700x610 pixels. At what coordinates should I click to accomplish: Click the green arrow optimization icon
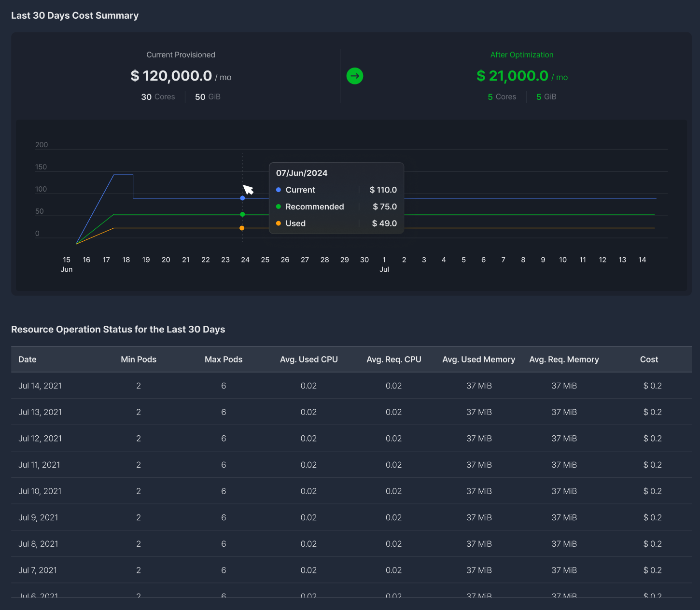(355, 76)
